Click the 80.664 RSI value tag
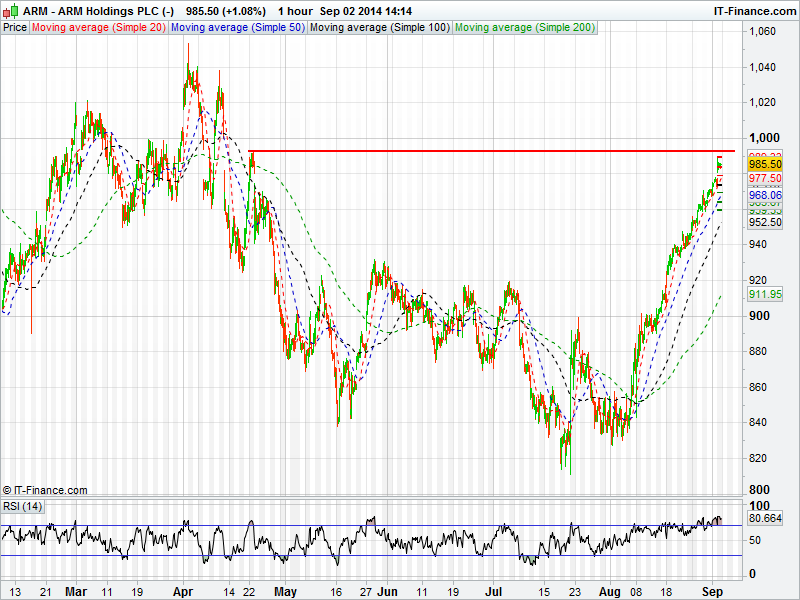The height and width of the screenshot is (600, 800). pos(764,519)
